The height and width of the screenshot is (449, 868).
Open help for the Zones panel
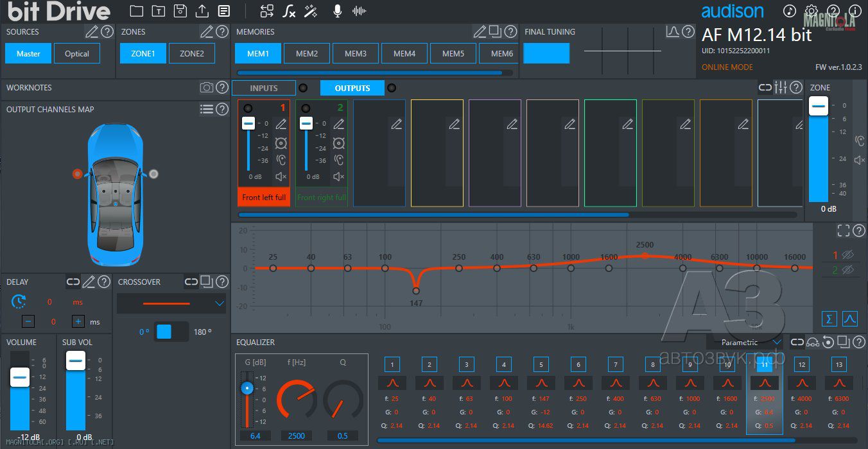[x=222, y=31]
